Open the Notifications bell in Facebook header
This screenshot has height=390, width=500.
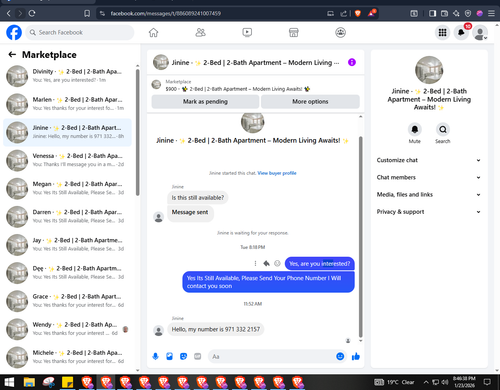tap(461, 32)
